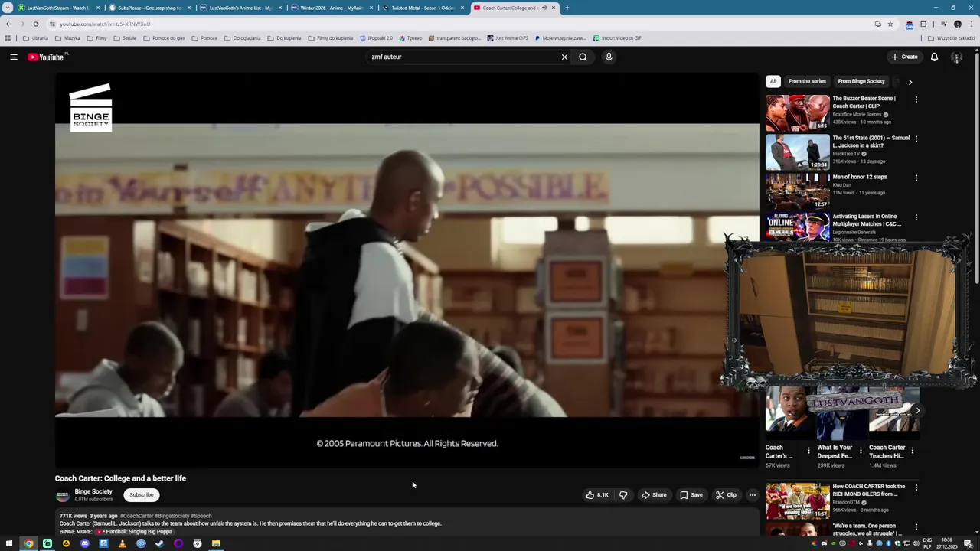Open a new browser tab

(567, 8)
